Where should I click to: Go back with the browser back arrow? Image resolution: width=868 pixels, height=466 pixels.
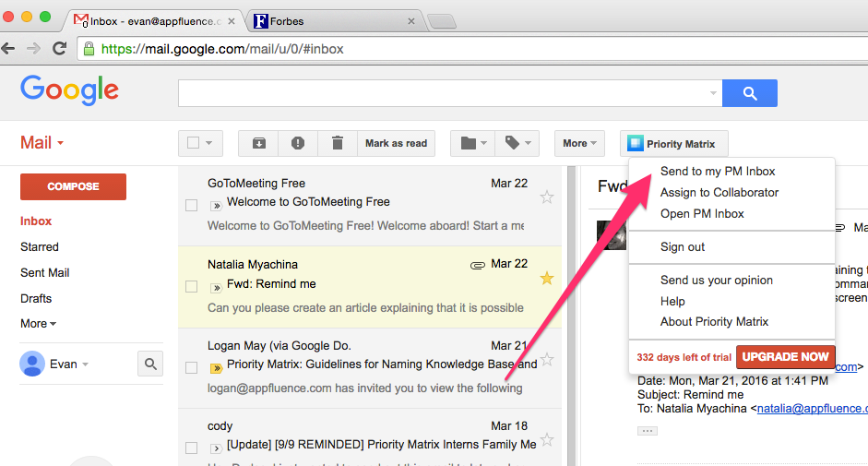[8, 49]
